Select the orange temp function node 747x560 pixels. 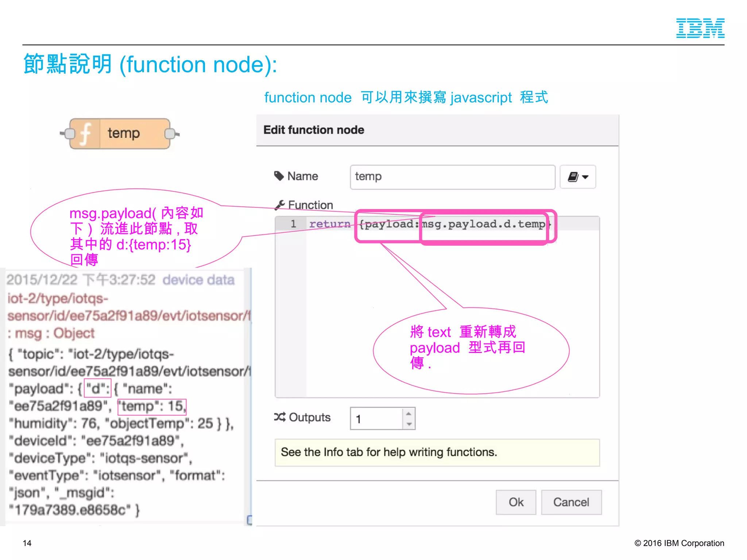(120, 133)
